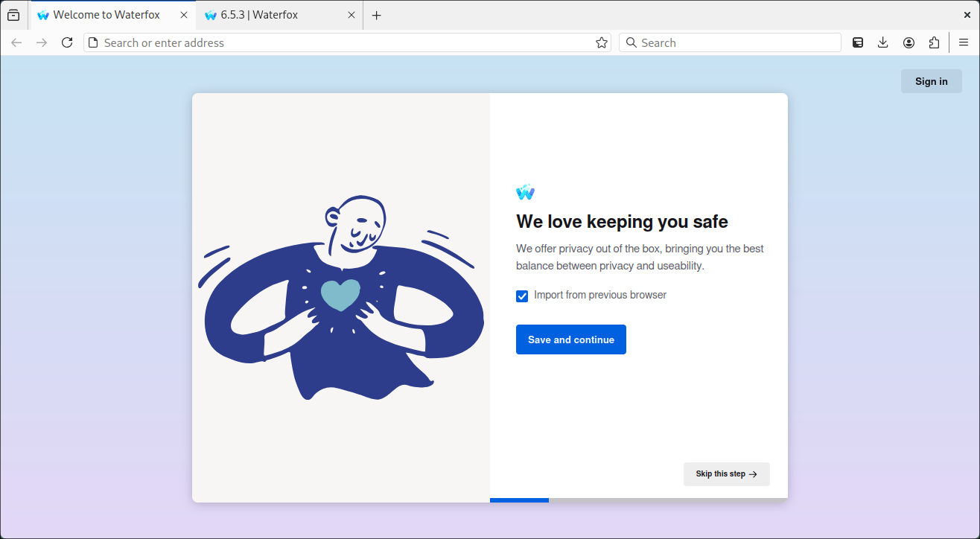Open the Extensions puzzle icon
980x539 pixels.
tap(934, 42)
